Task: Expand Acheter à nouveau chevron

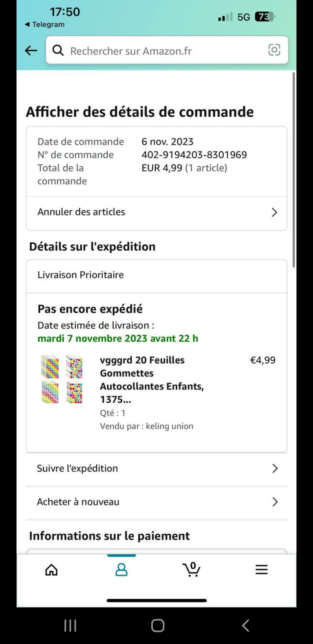Action: [275, 502]
